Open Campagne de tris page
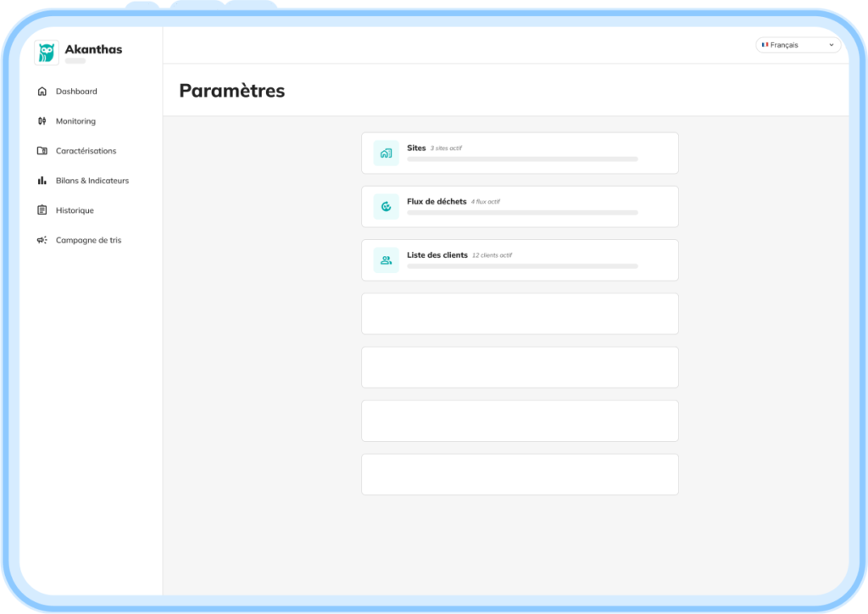 click(x=88, y=240)
